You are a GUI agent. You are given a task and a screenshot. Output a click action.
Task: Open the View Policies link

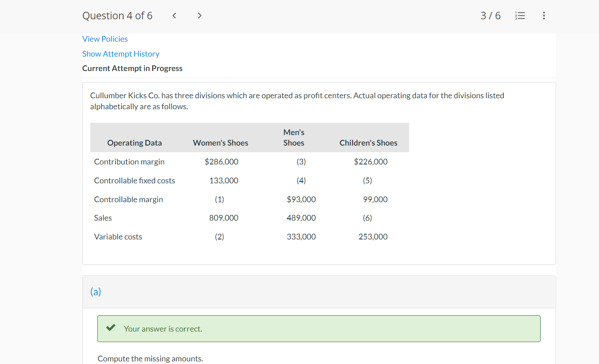coord(105,39)
